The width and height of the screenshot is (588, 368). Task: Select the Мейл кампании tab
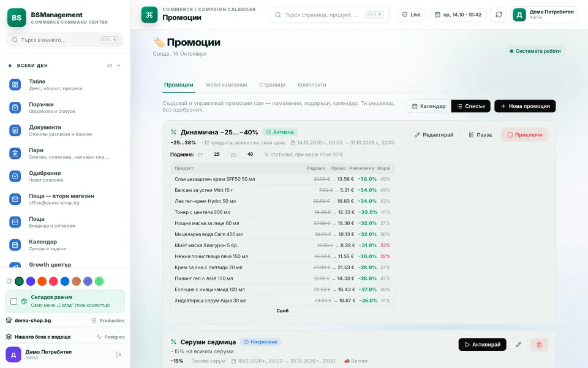click(226, 85)
